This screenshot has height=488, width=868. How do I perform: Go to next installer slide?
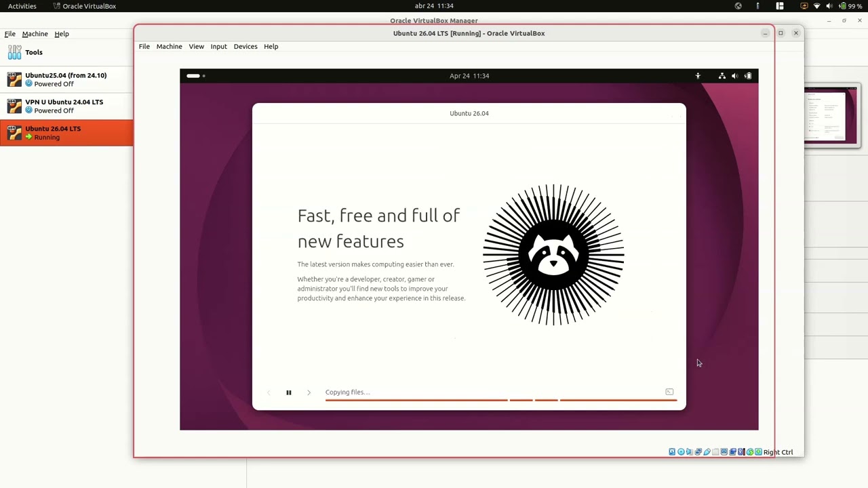click(x=309, y=392)
